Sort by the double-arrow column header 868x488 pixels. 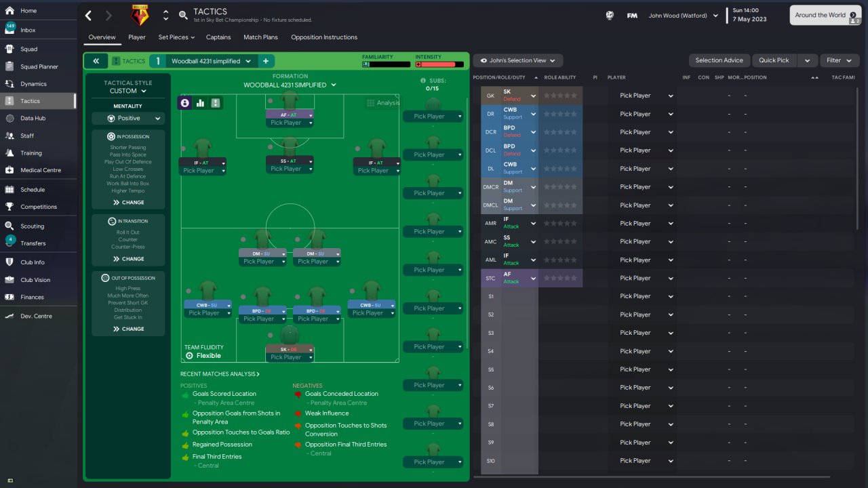point(814,77)
